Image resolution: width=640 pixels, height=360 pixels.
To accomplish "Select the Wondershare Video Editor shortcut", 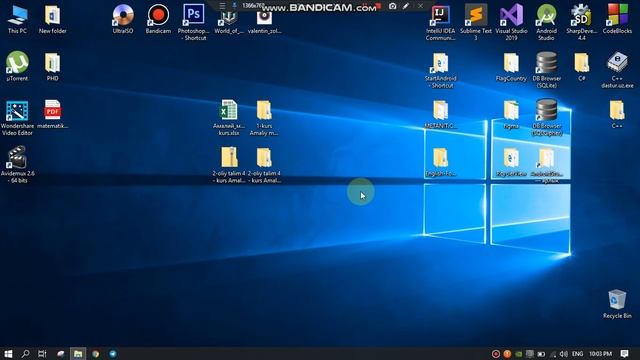I will (x=17, y=118).
